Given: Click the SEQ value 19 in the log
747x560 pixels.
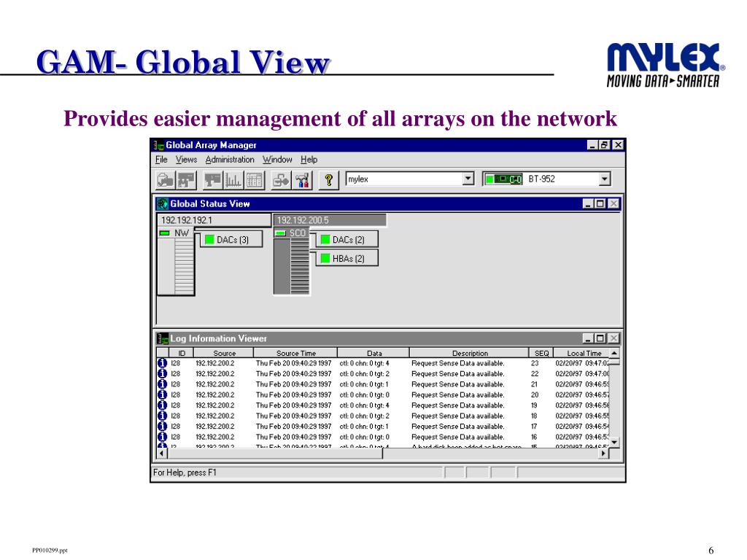Looking at the screenshot, I should click(534, 405).
